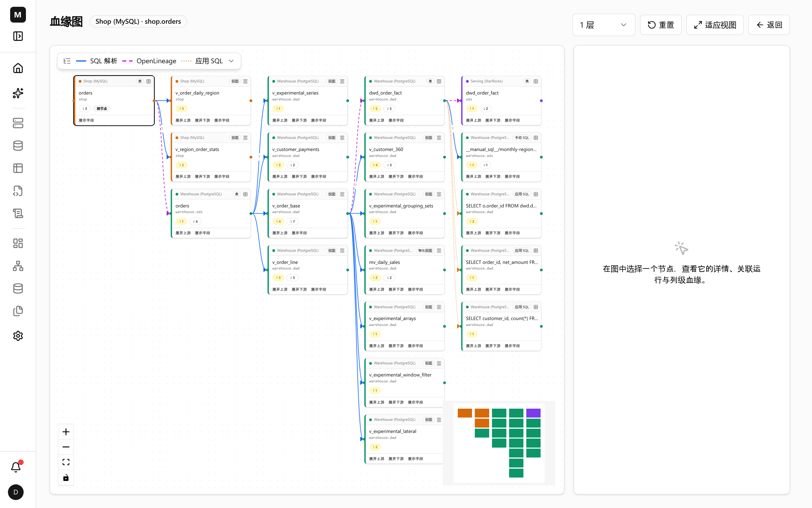Open the code file icon in sidebar

coord(18,191)
